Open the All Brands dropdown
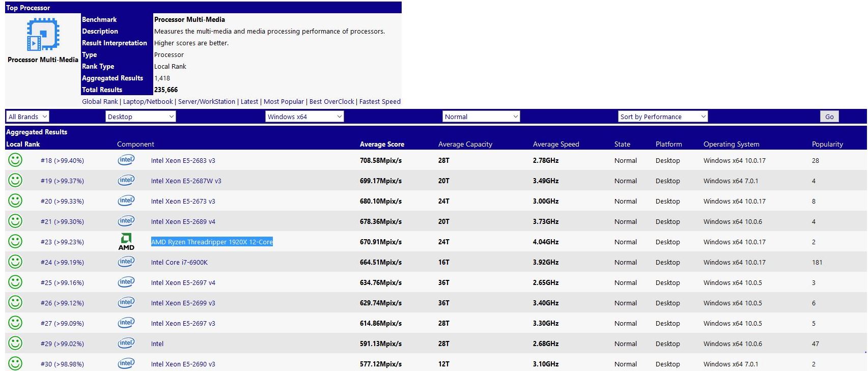Image resolution: width=868 pixels, height=371 pixels. (27, 117)
